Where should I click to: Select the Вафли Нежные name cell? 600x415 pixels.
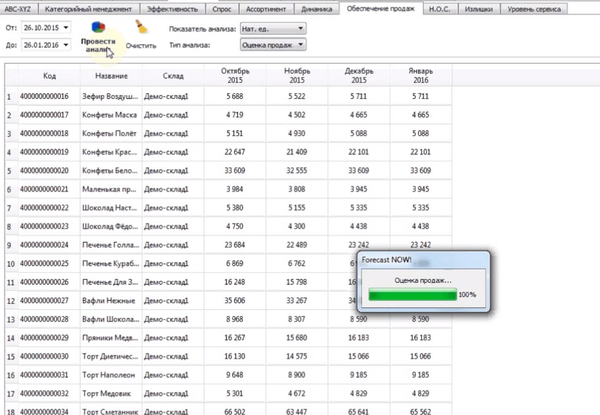point(111,301)
